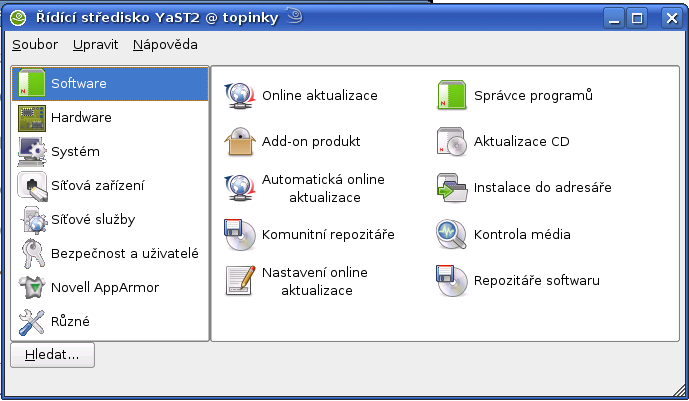Viewport: 689px width, 401px height.
Task: Select Různé tools icon
Action: 32,322
